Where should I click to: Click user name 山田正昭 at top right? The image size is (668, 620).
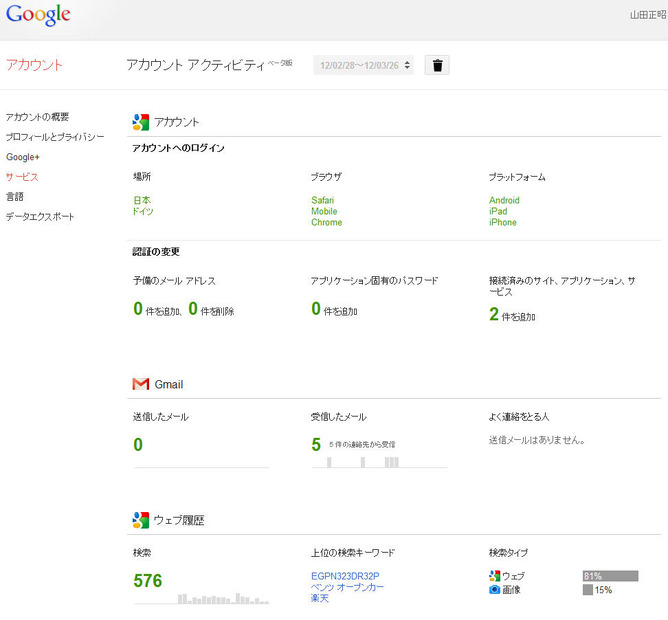tap(648, 15)
